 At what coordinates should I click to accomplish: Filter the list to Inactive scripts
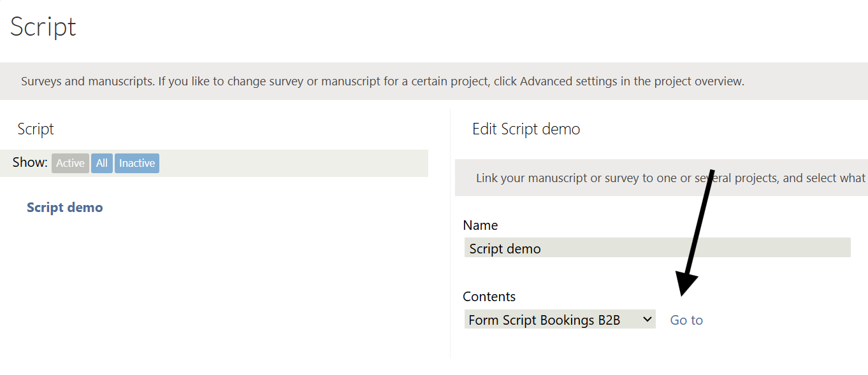(137, 163)
